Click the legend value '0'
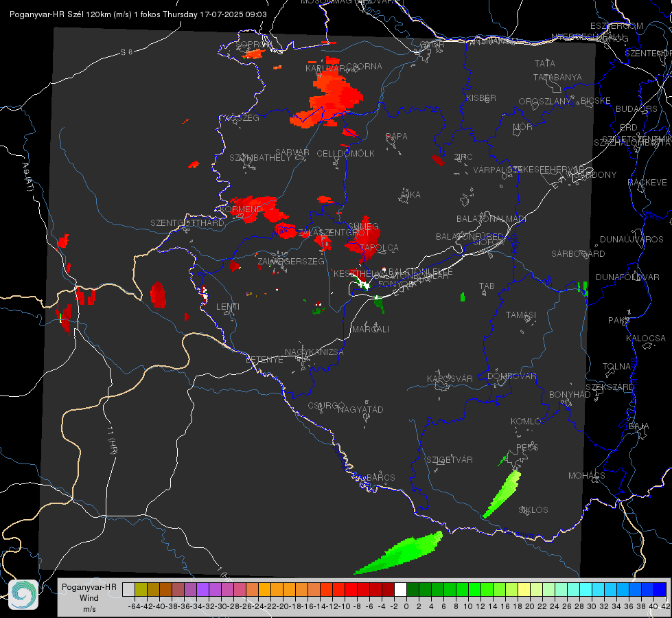 406,606
